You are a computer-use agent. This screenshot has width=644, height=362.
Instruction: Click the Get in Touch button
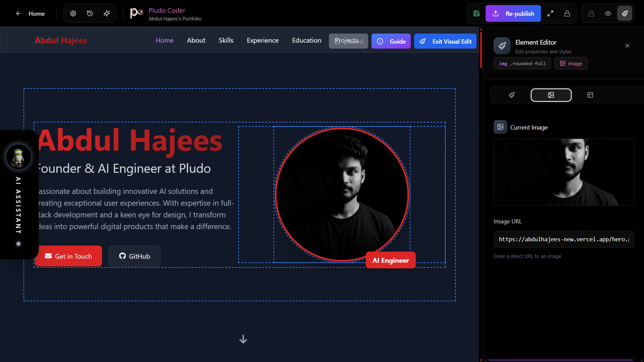click(68, 256)
